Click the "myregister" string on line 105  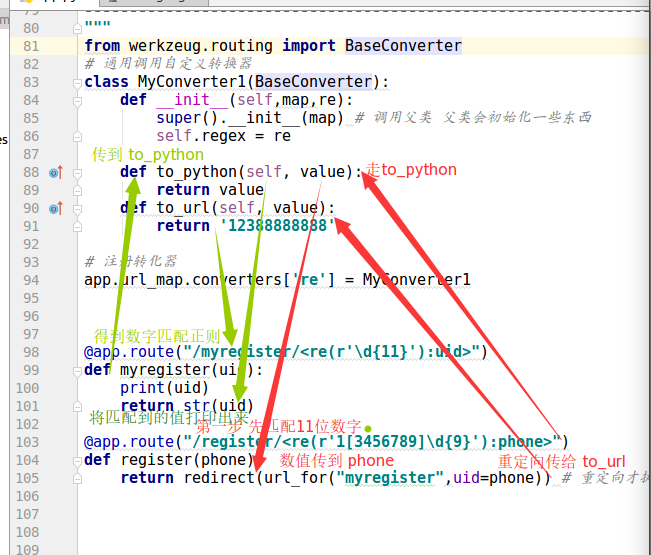coord(390,478)
